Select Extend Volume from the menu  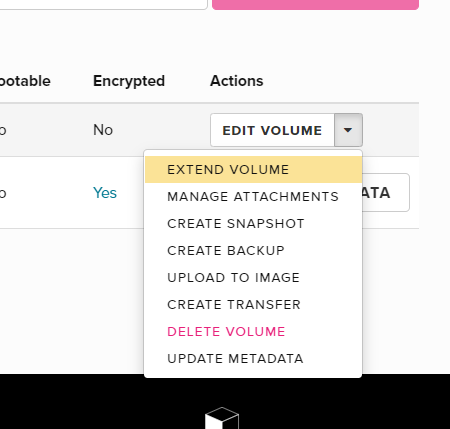click(253, 170)
